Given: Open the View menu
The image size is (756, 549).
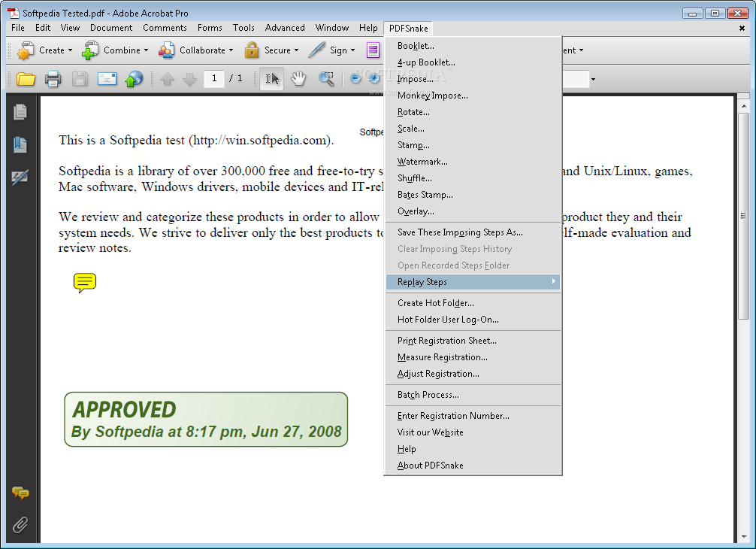Looking at the screenshot, I should pyautogui.click(x=70, y=28).
